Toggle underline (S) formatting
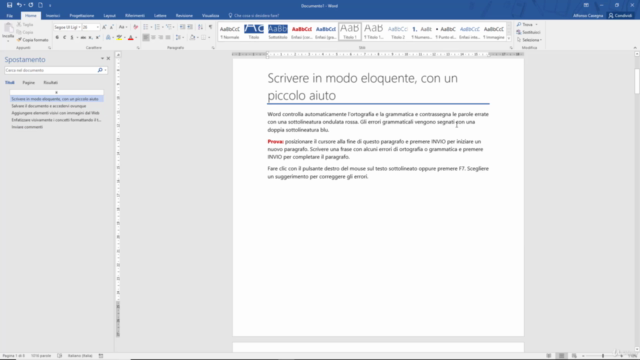The image size is (640, 360). 72,38
